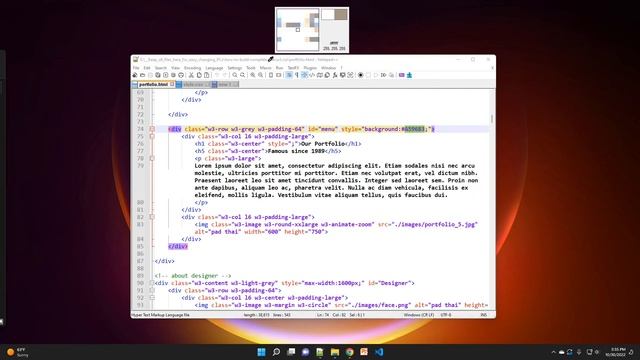Viewport: 640px width, 360px height.
Task: Open the File menu
Action: click(x=136, y=68)
